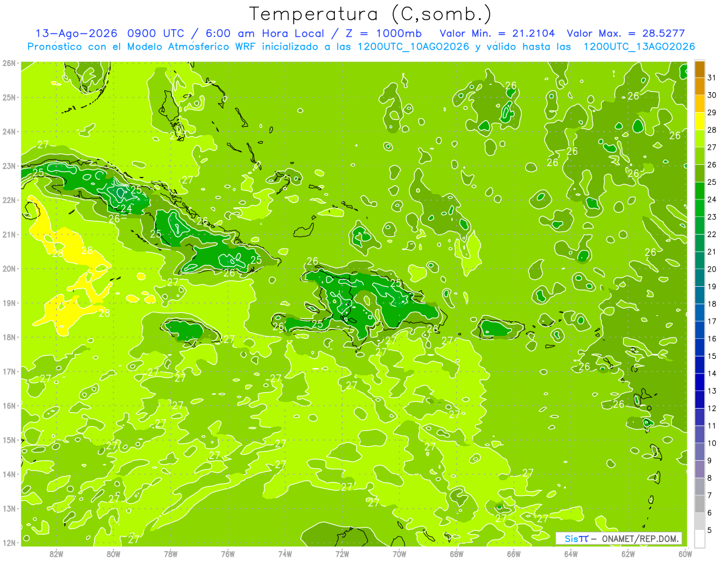Click the '1200UTC_13AGO2026' valid-until time
This screenshot has height=562, width=728.
coord(639,47)
